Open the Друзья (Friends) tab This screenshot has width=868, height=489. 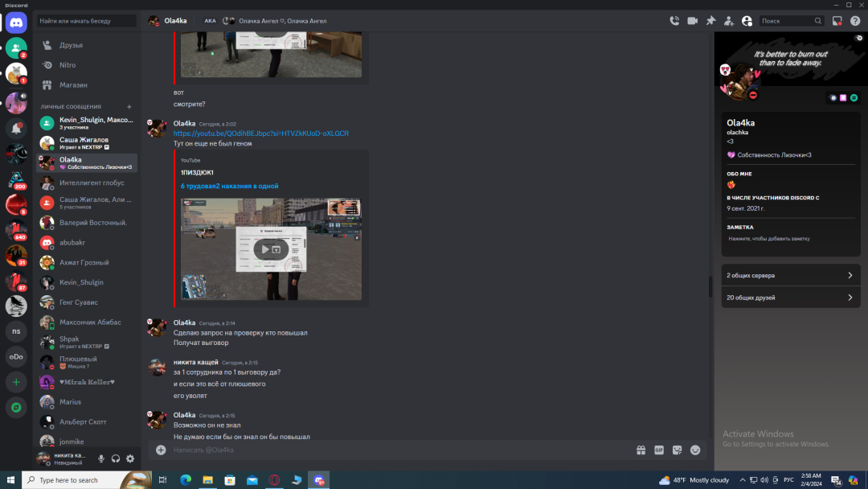coord(71,45)
